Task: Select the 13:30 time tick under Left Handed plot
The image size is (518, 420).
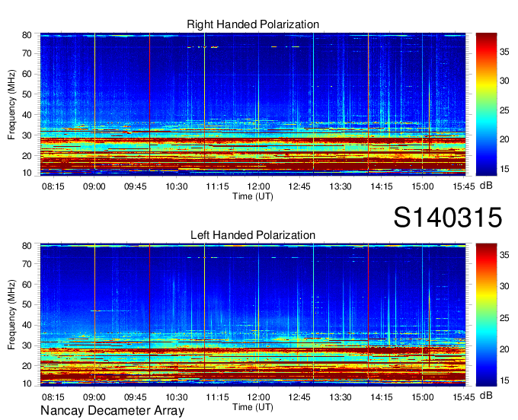Action: [341, 397]
